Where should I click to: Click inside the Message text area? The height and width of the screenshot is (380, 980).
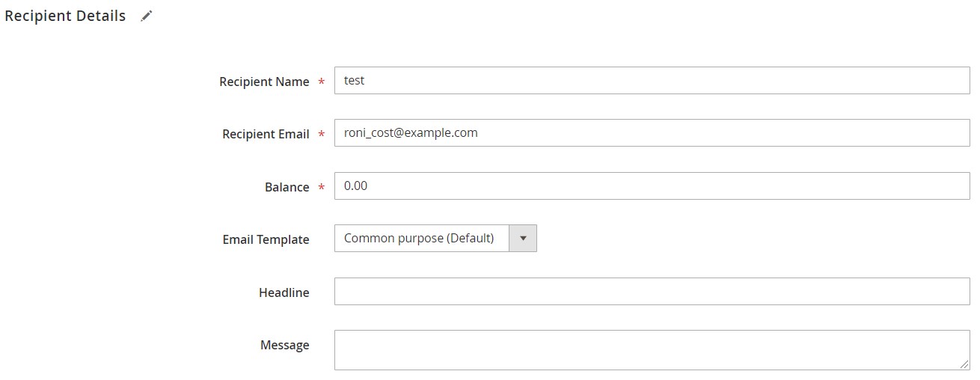(x=651, y=349)
